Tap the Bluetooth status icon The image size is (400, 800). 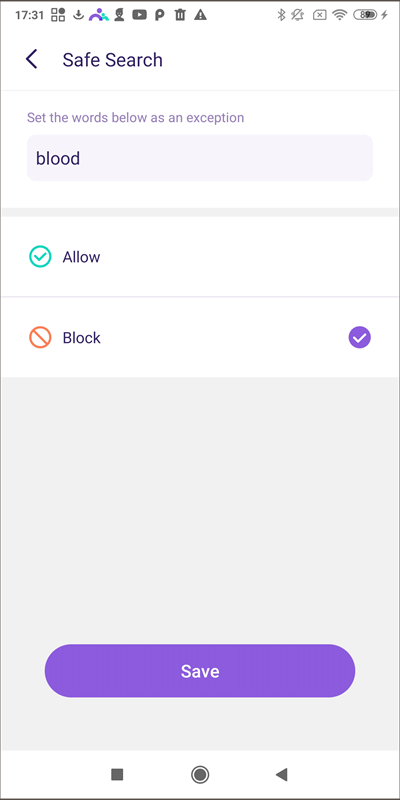pos(281,15)
